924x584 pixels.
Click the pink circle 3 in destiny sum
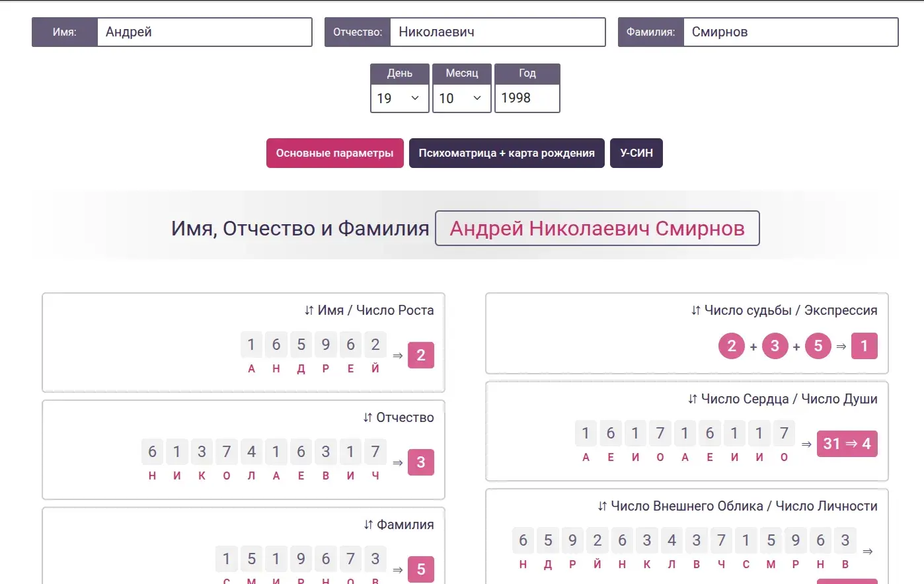pos(775,346)
